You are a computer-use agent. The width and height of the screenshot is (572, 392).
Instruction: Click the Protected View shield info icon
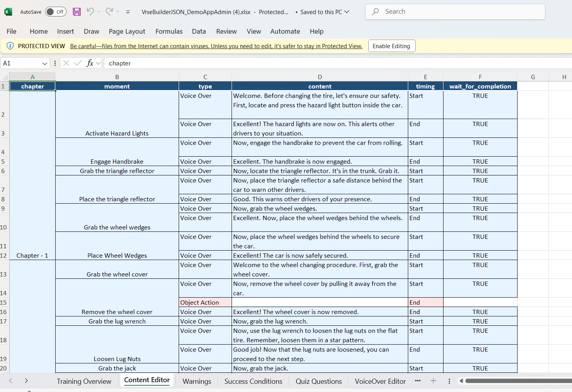(x=10, y=46)
